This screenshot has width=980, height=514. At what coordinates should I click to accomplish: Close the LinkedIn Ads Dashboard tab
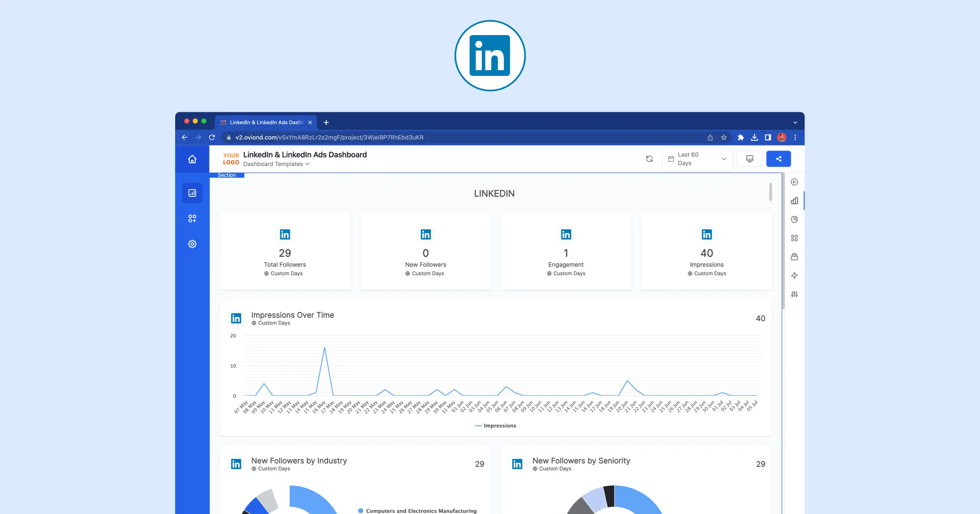point(310,122)
